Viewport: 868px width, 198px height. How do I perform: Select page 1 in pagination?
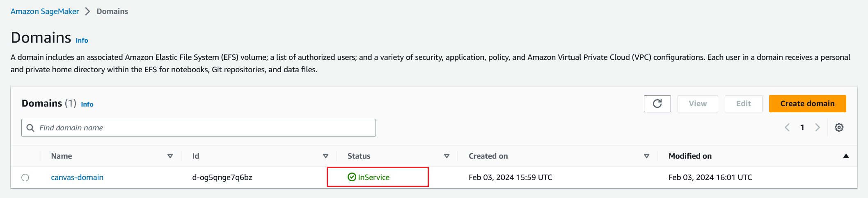pos(802,127)
